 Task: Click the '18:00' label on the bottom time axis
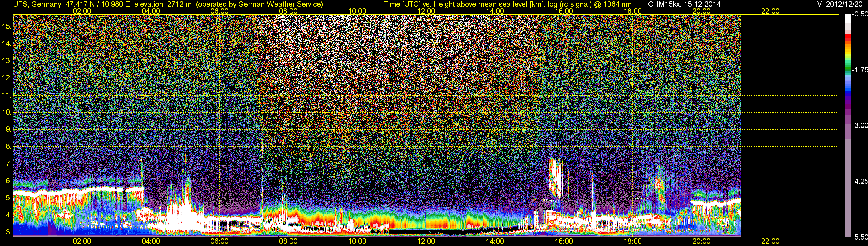click(x=632, y=241)
